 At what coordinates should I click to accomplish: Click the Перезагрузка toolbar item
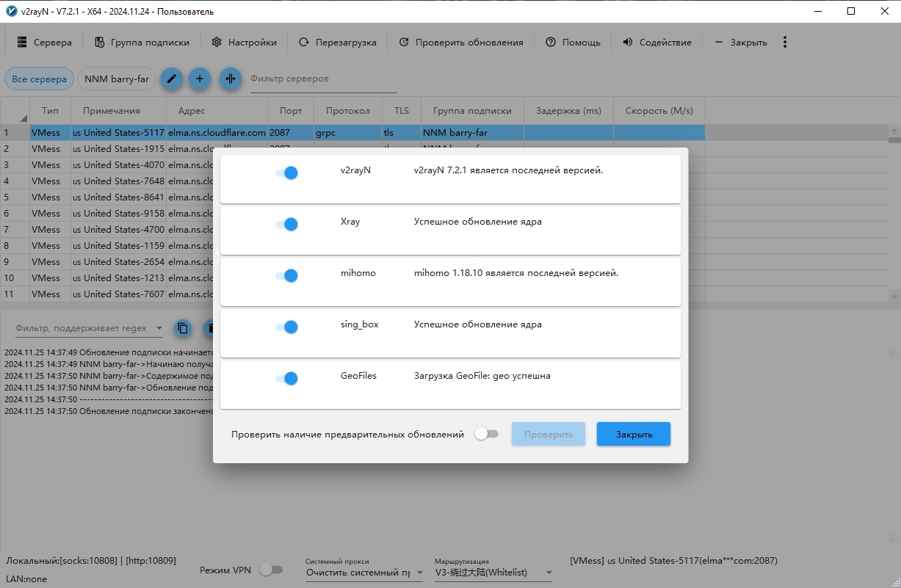pyautogui.click(x=337, y=43)
